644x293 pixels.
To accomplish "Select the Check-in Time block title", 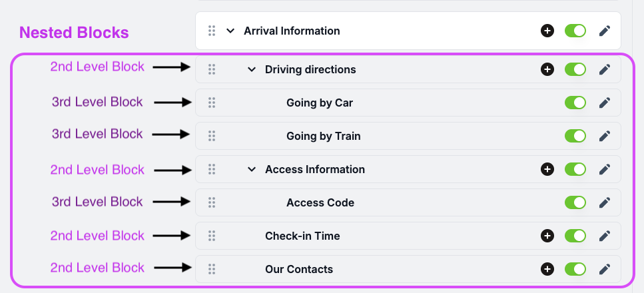I will [302, 236].
